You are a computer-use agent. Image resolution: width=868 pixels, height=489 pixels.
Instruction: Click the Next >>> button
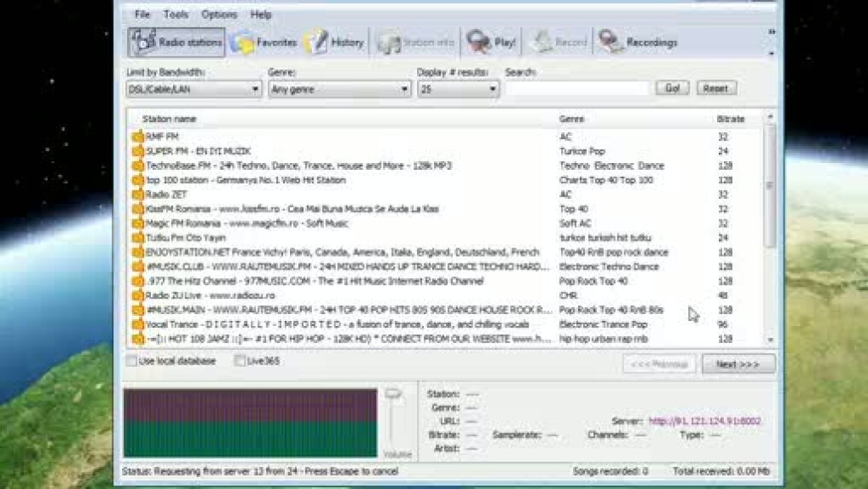(738, 364)
